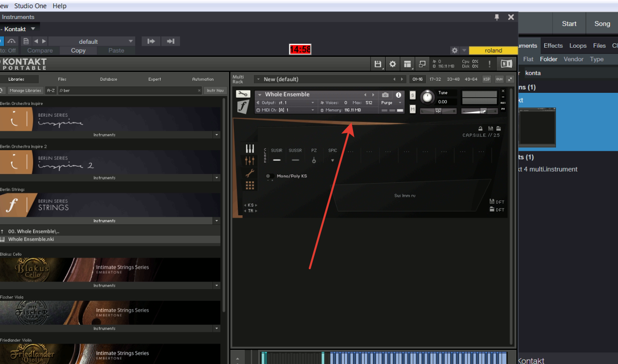This screenshot has width=618, height=364.
Task: Open the Song page button
Action: click(602, 24)
